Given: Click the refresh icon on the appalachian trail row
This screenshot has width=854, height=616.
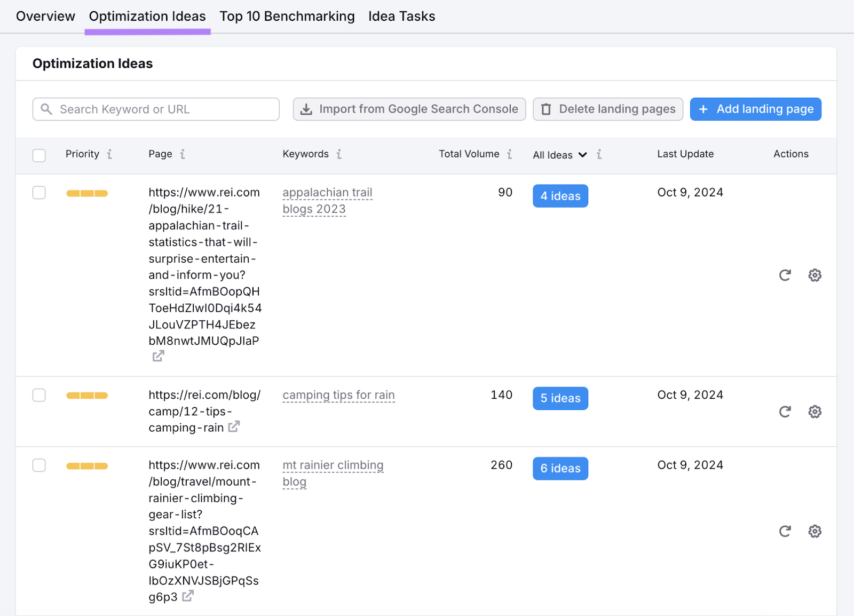Looking at the screenshot, I should click(x=785, y=275).
